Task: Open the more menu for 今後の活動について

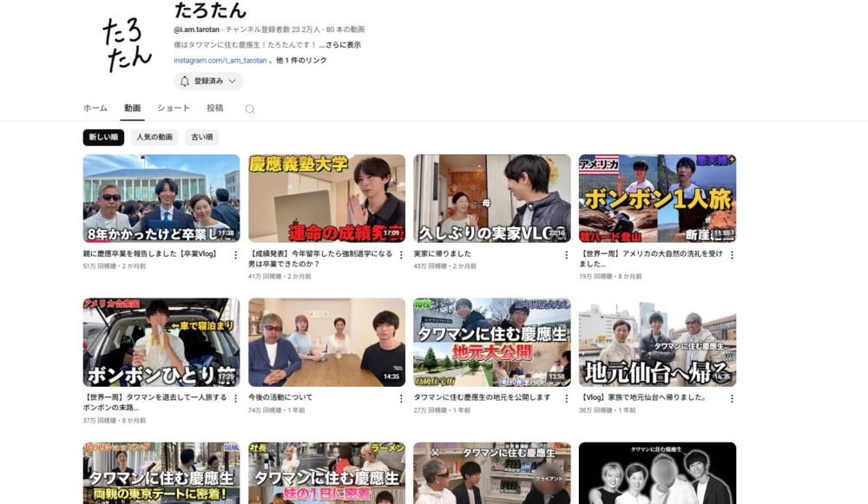Action: 401,398
